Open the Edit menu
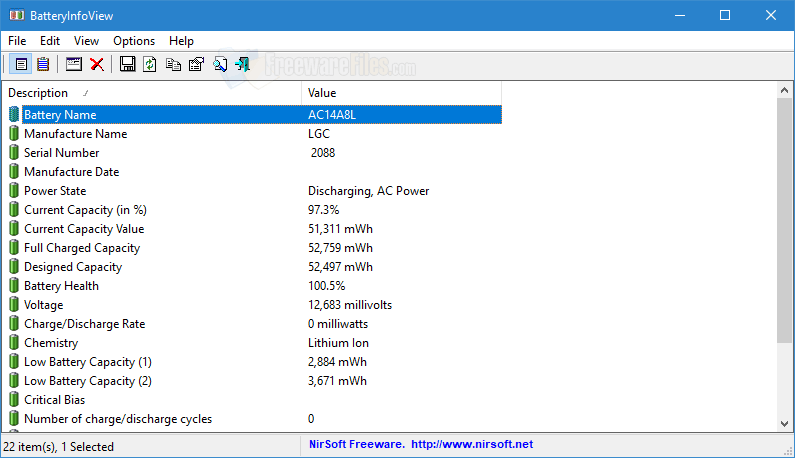795x458 pixels. coord(50,41)
